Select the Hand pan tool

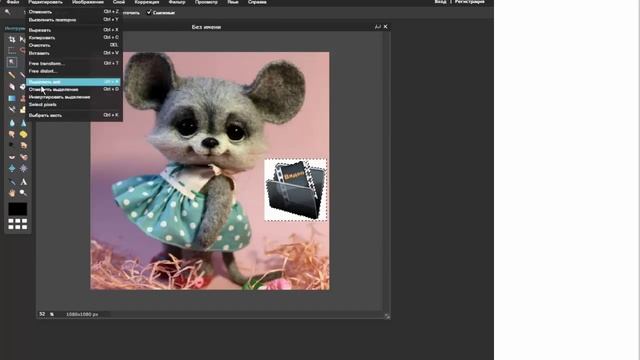coord(12,193)
